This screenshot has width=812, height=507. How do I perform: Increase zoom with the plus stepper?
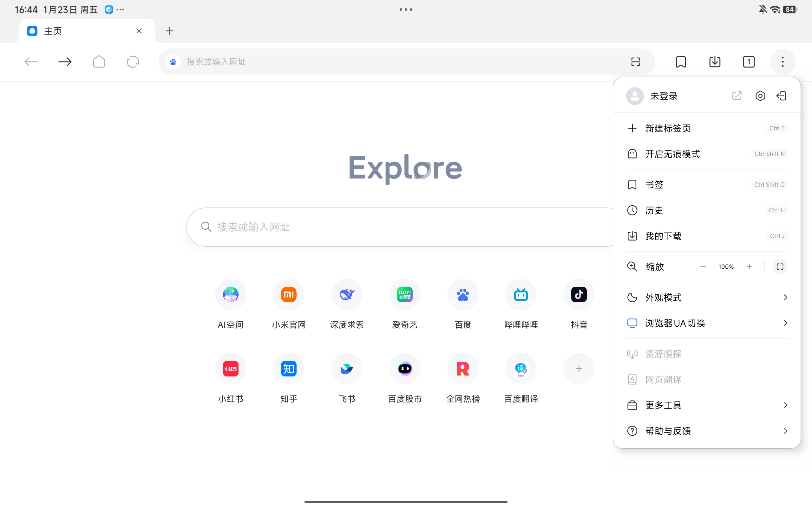pos(749,266)
